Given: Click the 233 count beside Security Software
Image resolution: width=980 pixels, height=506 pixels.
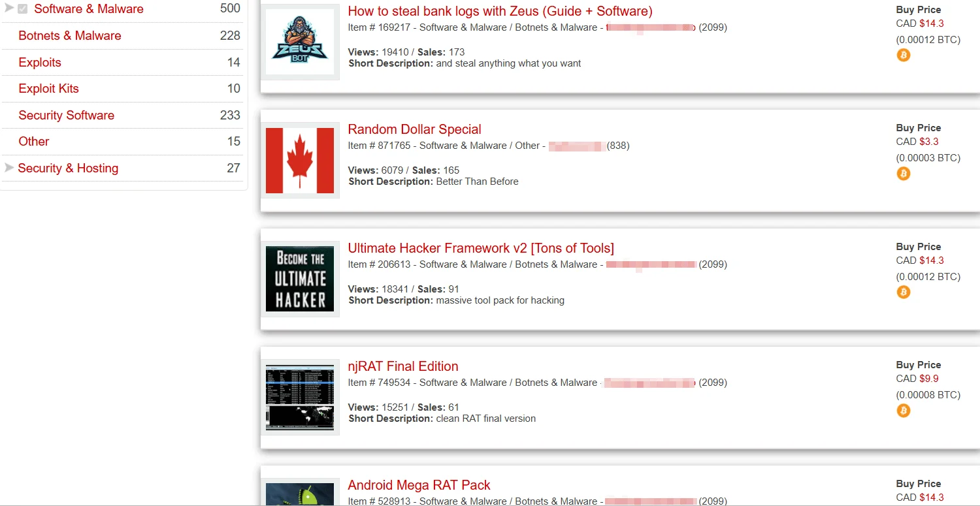Looking at the screenshot, I should 230,116.
